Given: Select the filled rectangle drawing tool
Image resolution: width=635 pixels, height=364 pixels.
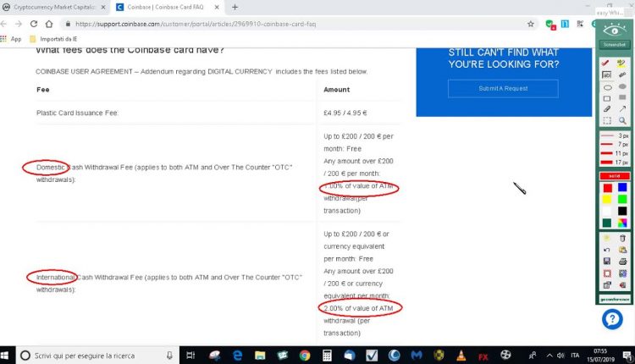Looking at the screenshot, I should 622,97.
